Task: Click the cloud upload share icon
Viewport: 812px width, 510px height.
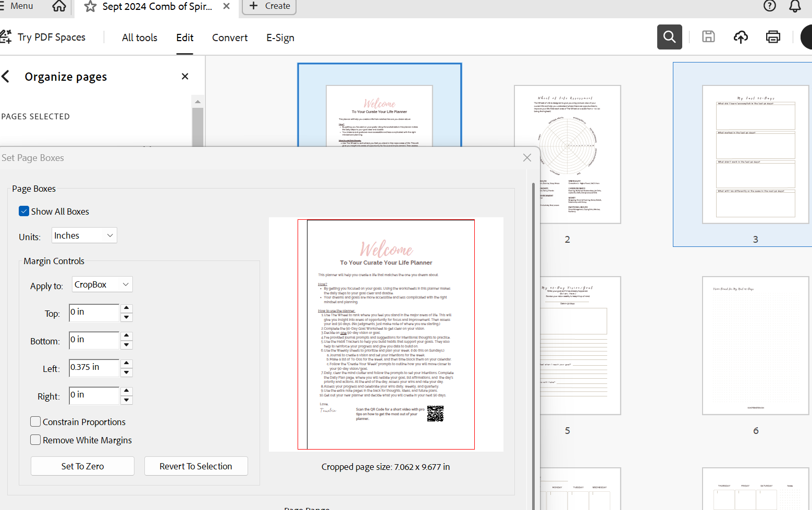Action: (x=741, y=36)
